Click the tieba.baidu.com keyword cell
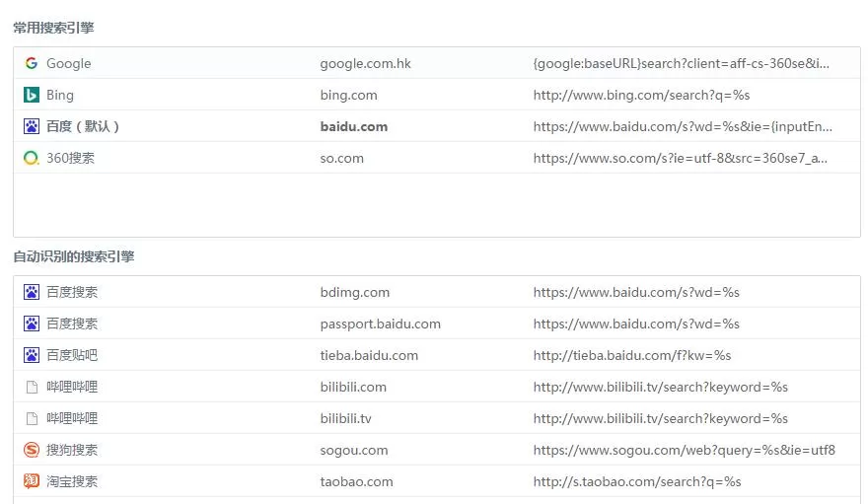This screenshot has width=868, height=504. coord(369,355)
